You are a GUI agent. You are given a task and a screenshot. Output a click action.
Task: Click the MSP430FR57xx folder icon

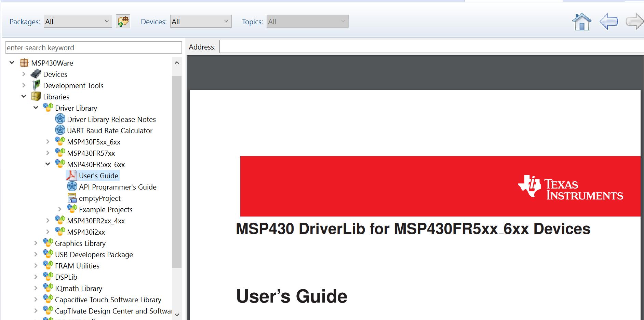point(60,153)
